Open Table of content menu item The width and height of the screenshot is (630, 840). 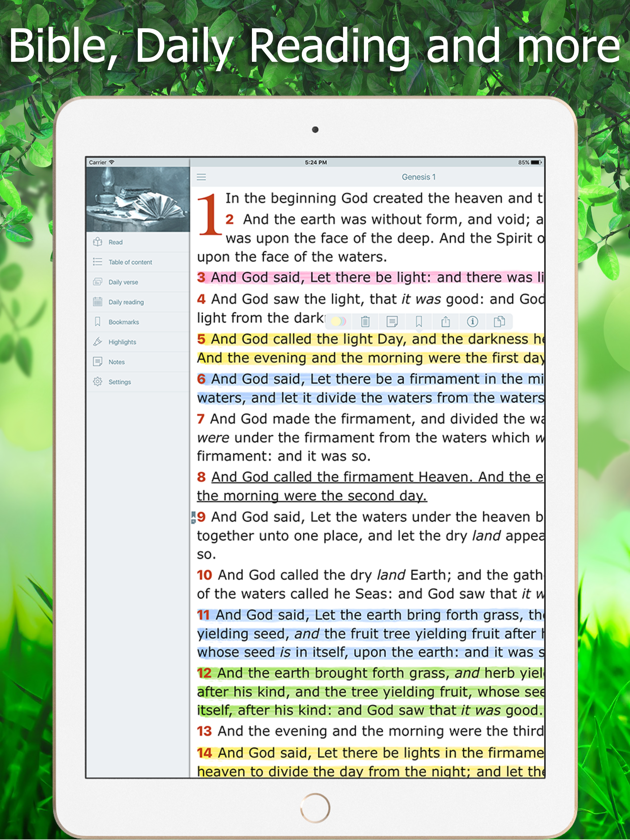(130, 262)
